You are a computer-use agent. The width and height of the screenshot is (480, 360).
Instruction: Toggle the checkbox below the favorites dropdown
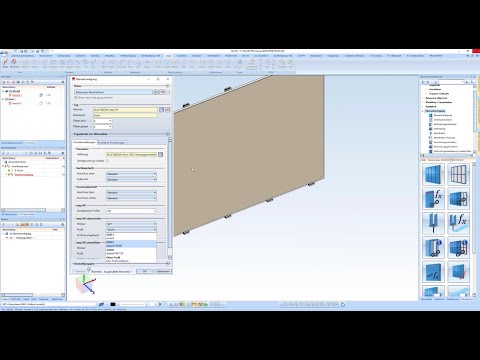coord(76,98)
